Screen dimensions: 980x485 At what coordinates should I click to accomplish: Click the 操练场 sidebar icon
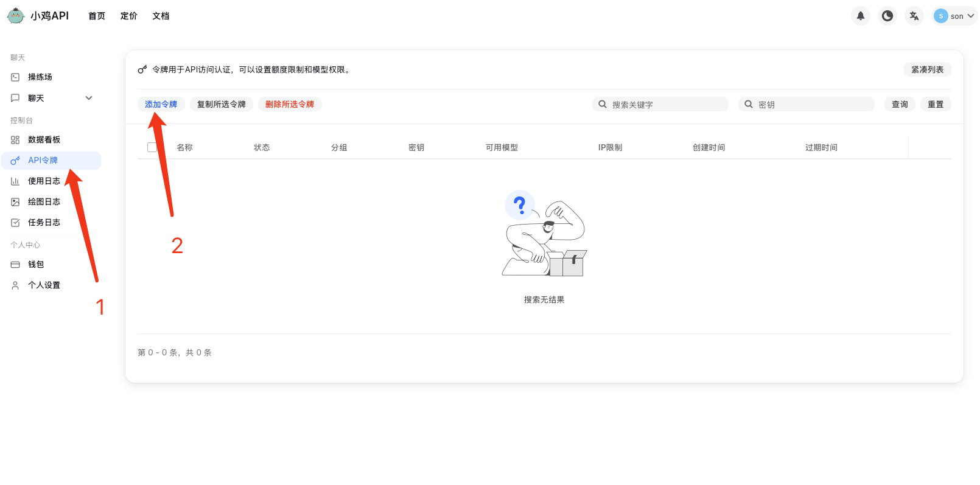click(x=15, y=77)
